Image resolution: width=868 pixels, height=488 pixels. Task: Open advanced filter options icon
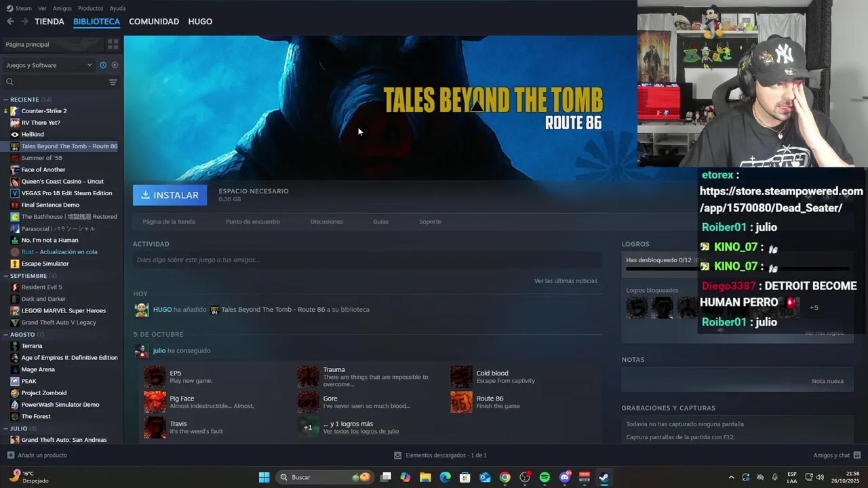click(113, 82)
